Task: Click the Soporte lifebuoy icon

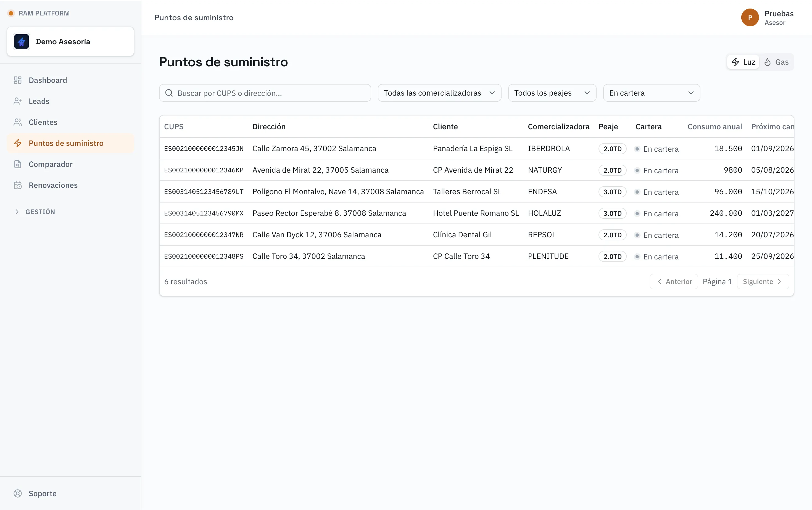Action: (17, 493)
